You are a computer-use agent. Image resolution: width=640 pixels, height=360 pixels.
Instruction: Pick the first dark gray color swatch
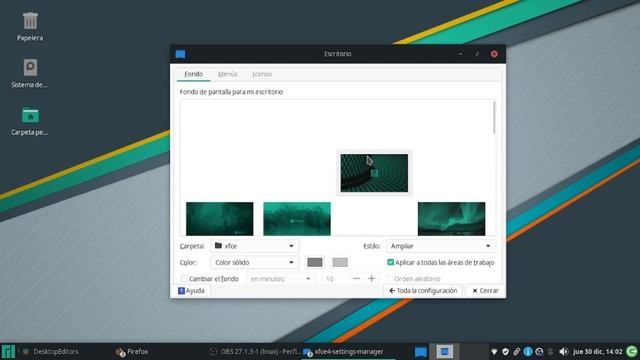click(x=315, y=262)
